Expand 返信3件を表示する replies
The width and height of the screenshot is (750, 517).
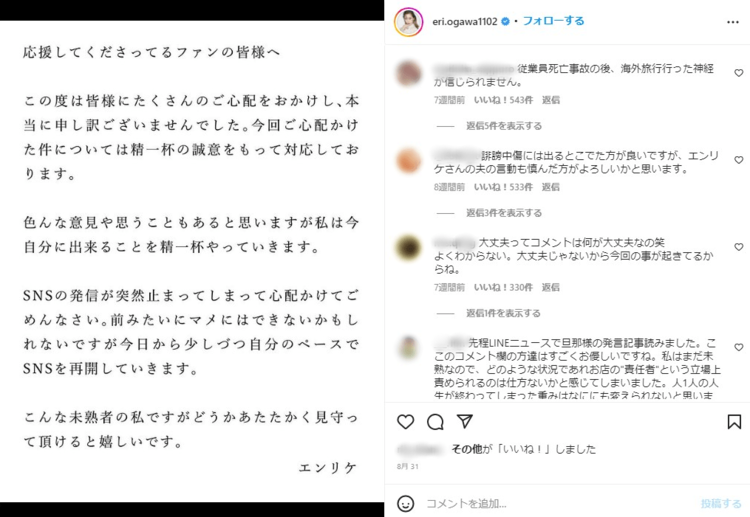pos(504,213)
